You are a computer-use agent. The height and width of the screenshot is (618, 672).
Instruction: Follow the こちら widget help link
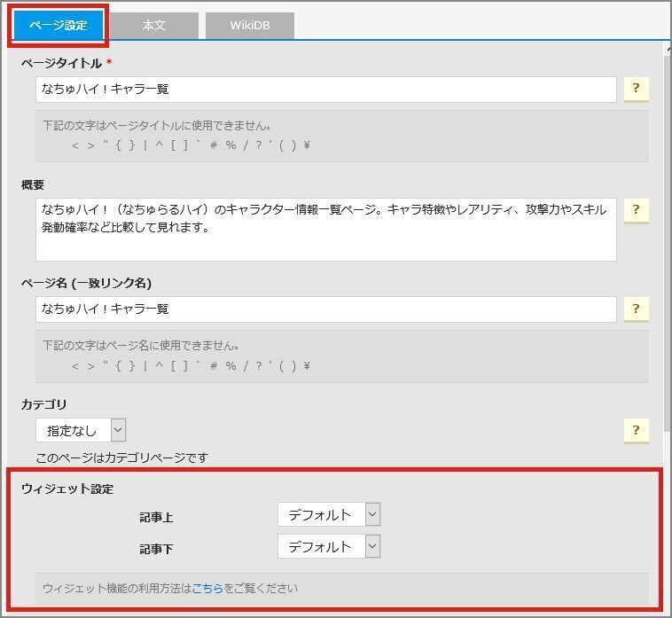(x=207, y=589)
